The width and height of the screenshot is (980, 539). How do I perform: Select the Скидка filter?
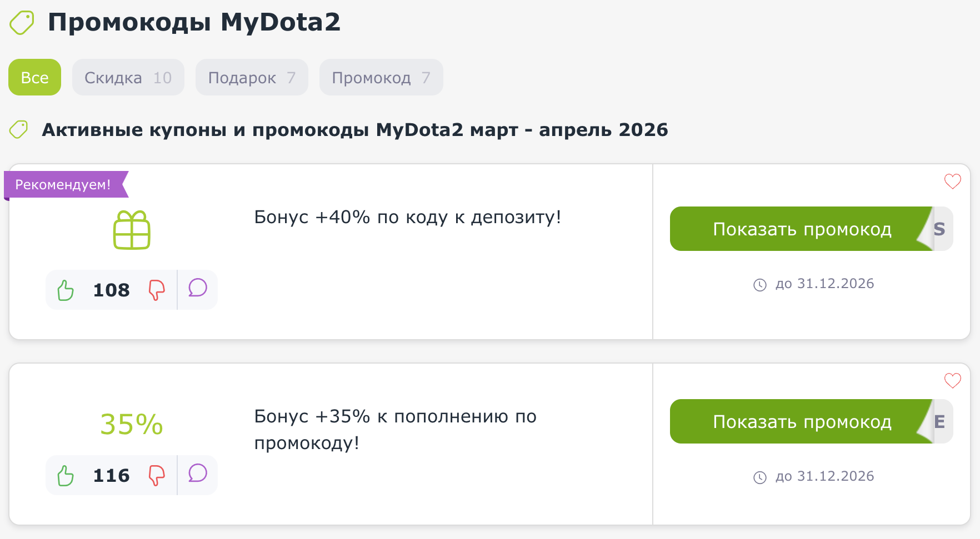click(128, 77)
